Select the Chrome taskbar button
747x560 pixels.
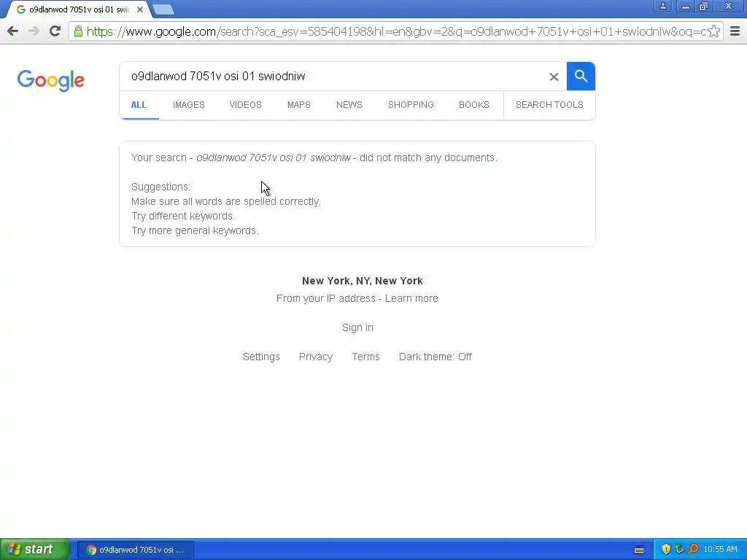coord(136,550)
